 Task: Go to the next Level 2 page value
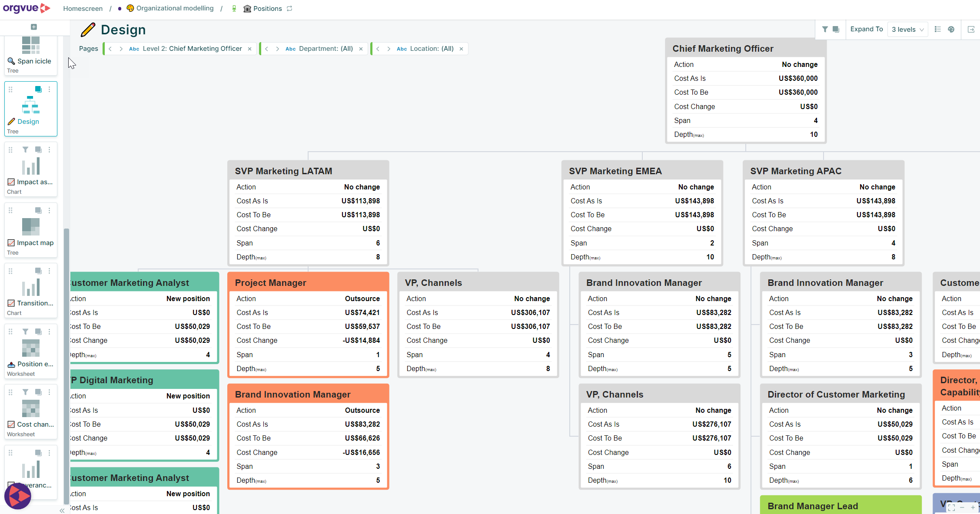pos(121,49)
